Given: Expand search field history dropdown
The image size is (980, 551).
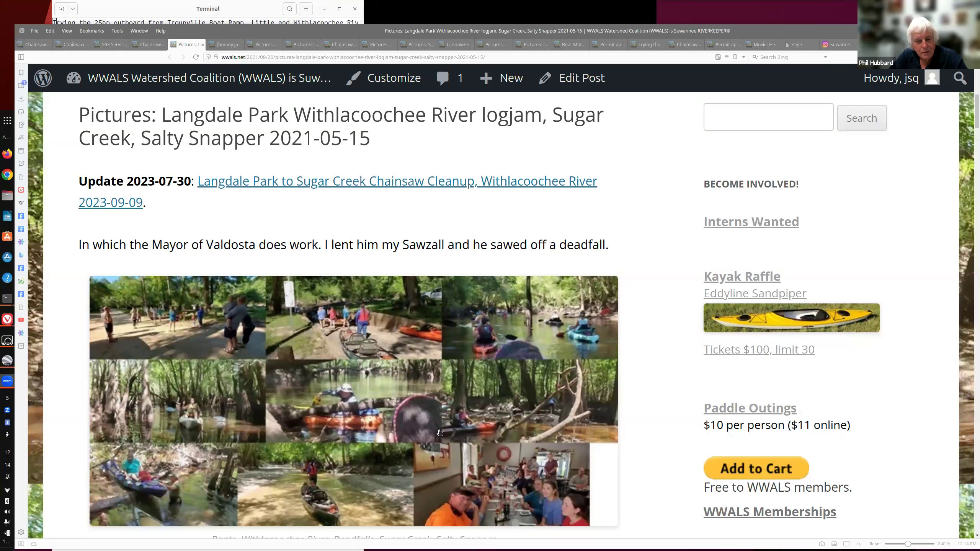Looking at the screenshot, I should (825, 57).
